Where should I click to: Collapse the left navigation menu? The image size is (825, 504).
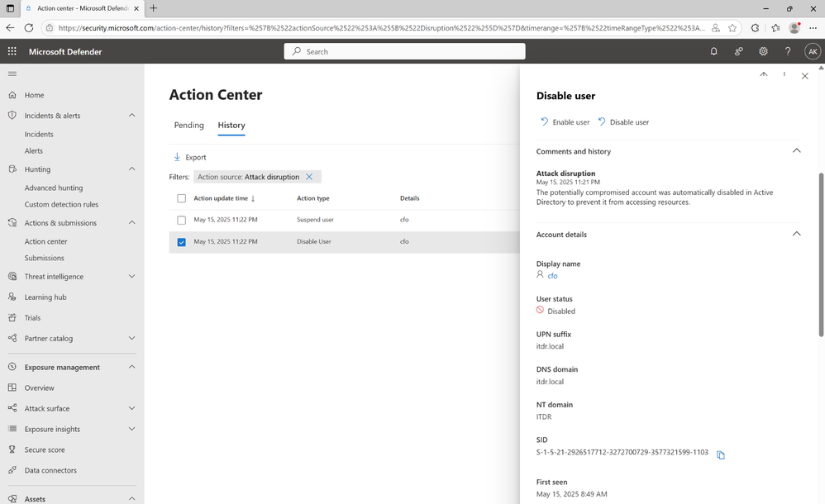[x=12, y=74]
